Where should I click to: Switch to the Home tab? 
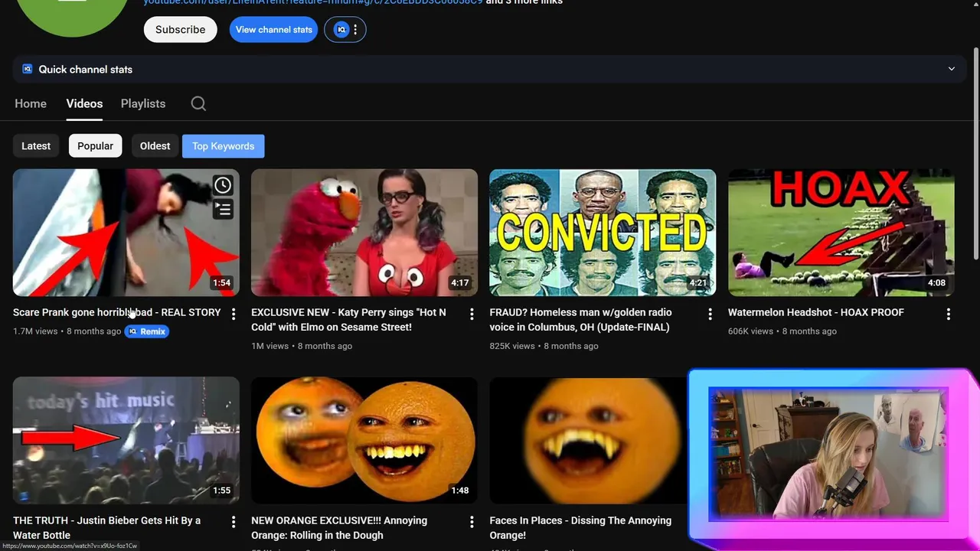click(x=31, y=103)
